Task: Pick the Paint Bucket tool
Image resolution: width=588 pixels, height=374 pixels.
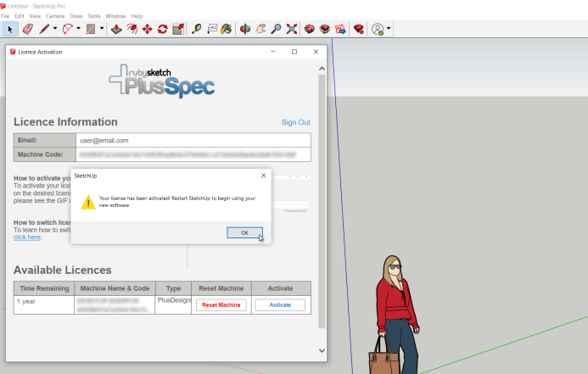Action: click(x=227, y=29)
